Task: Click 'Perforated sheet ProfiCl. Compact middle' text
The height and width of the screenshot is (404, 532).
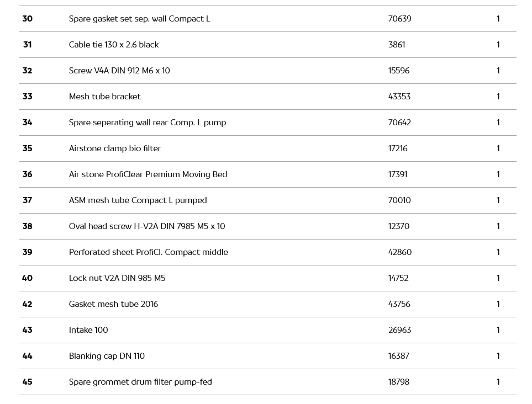Action: coord(149,252)
